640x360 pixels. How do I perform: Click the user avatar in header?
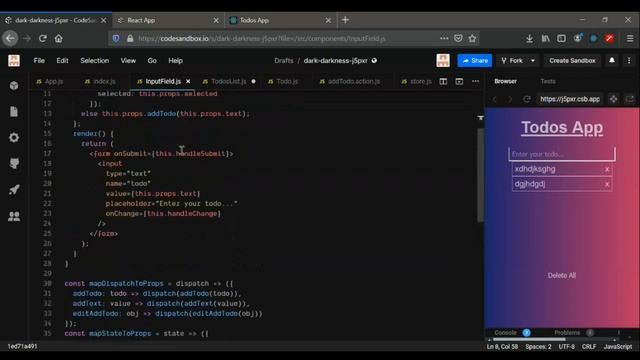[x=443, y=60]
